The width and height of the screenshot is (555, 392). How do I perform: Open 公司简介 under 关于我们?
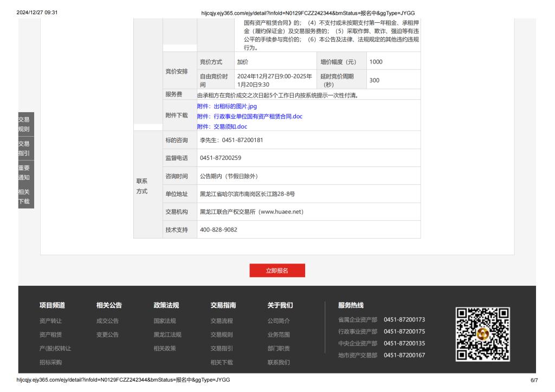[x=279, y=320]
